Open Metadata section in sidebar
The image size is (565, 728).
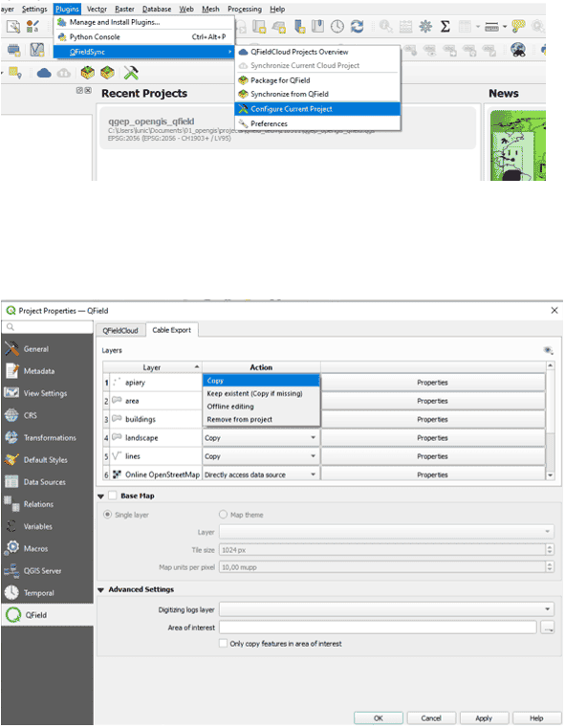tap(47, 371)
